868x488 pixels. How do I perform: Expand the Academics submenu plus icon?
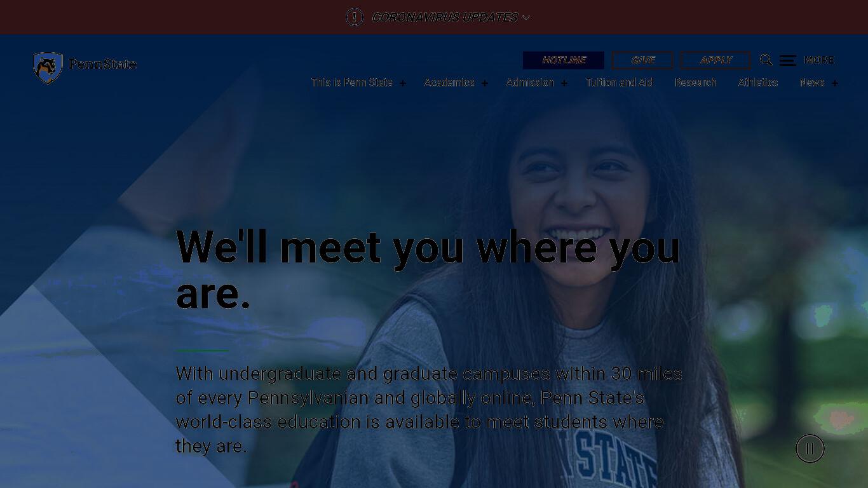pos(485,83)
